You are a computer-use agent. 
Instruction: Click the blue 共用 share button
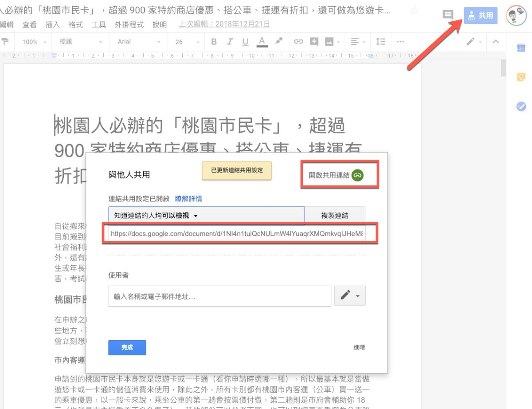(x=481, y=16)
